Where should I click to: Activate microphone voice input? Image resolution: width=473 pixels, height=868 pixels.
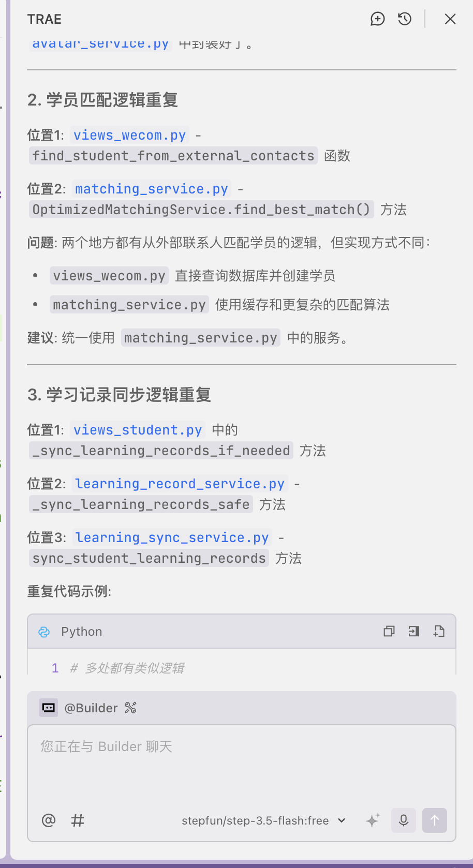(404, 820)
